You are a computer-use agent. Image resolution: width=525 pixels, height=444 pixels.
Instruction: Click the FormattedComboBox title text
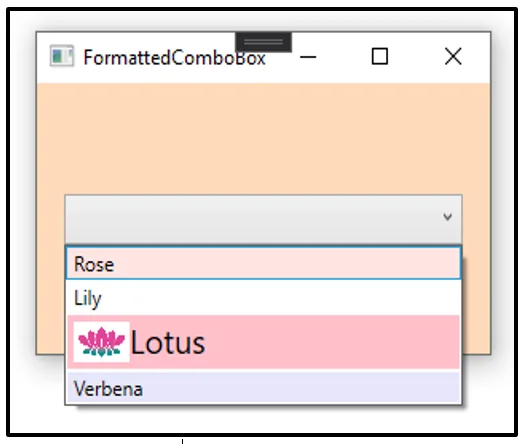click(174, 57)
